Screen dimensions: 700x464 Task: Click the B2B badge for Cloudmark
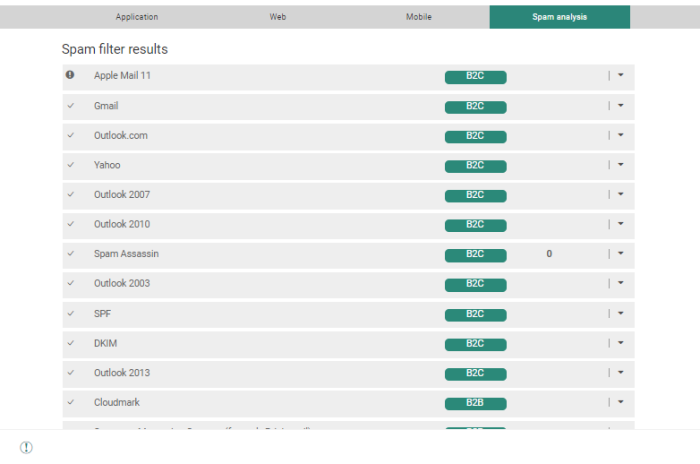475,403
